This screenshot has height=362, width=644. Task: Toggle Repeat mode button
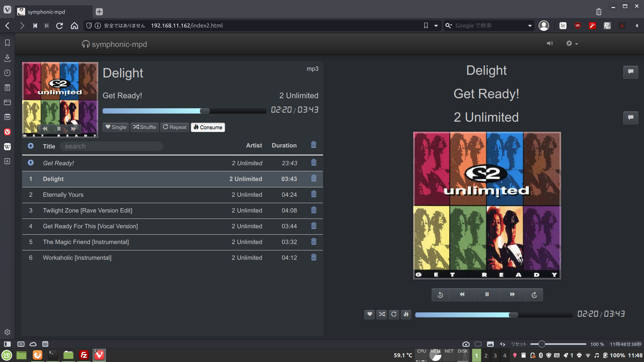(175, 127)
